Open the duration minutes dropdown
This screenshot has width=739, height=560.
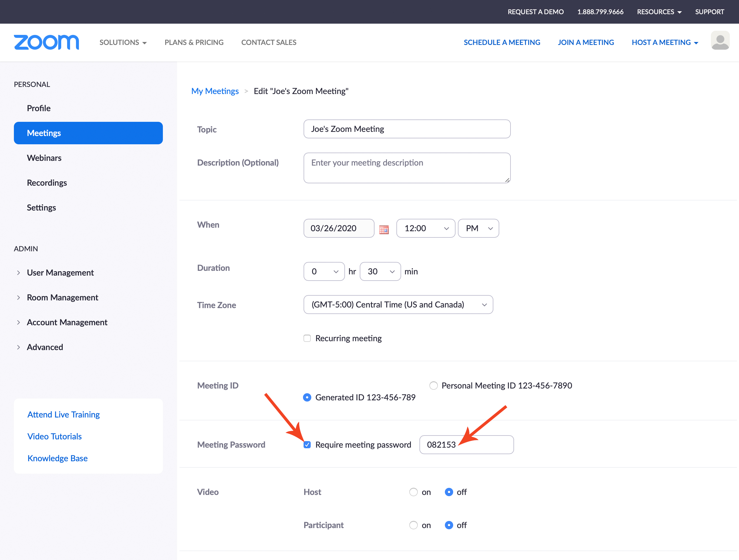coord(380,271)
